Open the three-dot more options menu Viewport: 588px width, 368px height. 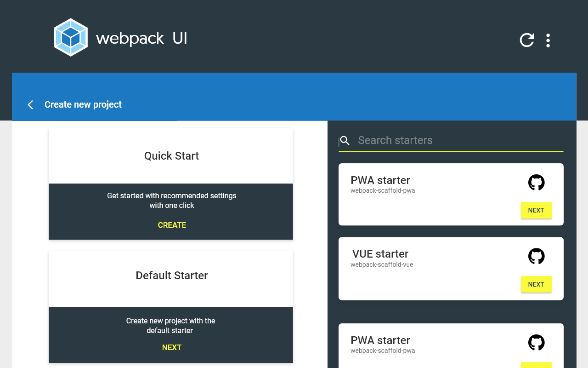tap(548, 40)
